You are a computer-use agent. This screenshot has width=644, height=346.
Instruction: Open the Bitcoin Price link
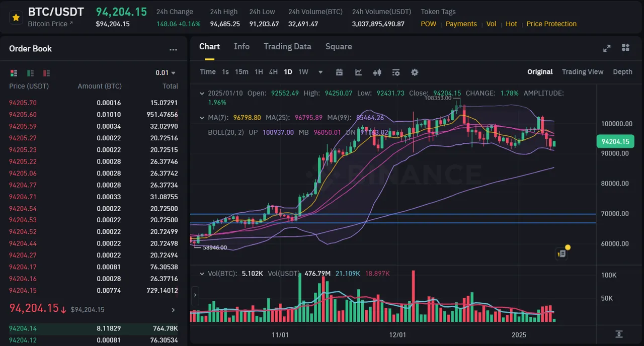50,24
